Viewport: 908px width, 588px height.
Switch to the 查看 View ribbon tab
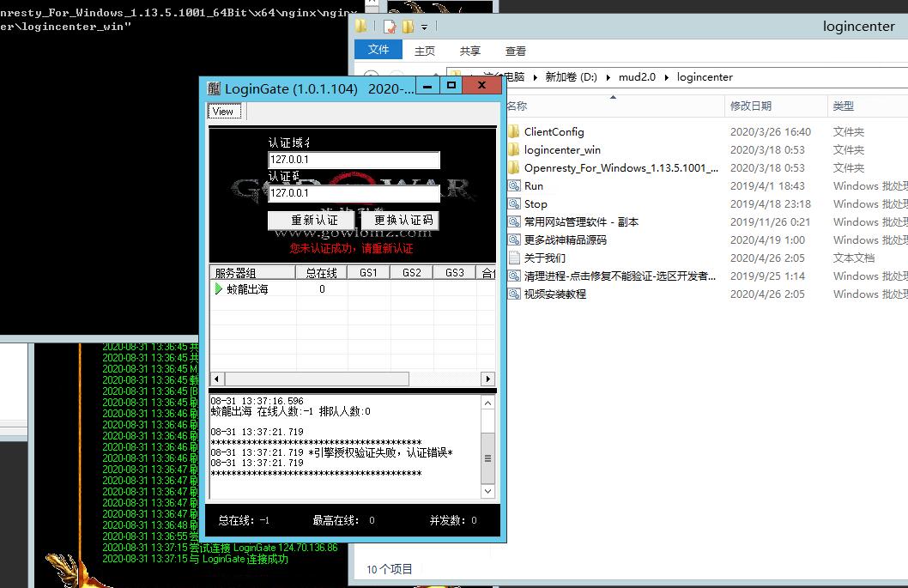pos(516,51)
